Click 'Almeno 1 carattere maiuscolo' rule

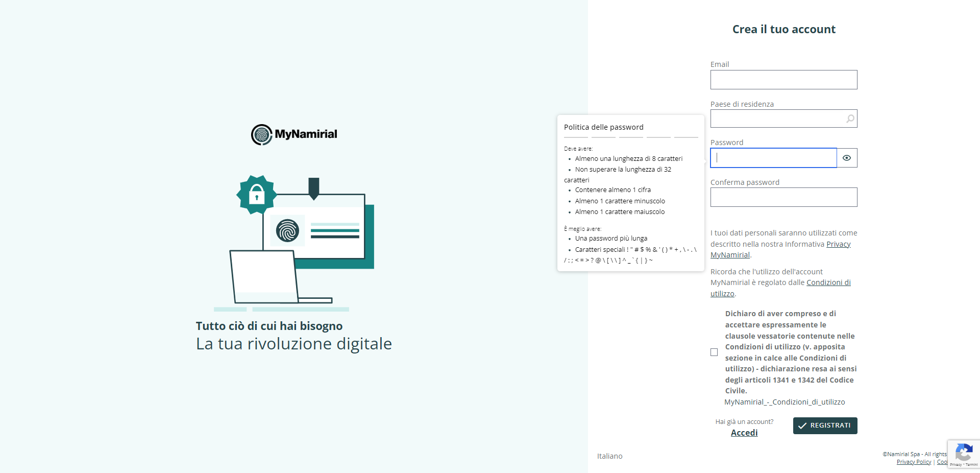pos(620,212)
